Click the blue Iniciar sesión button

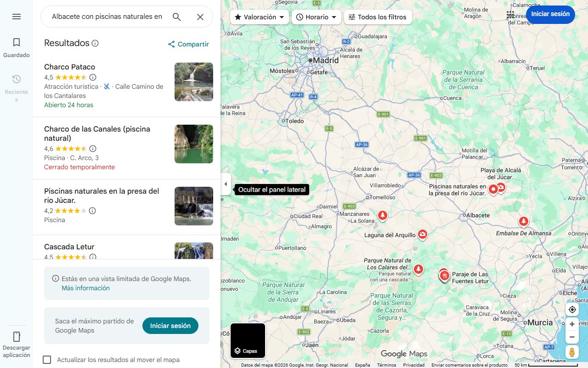[550, 14]
